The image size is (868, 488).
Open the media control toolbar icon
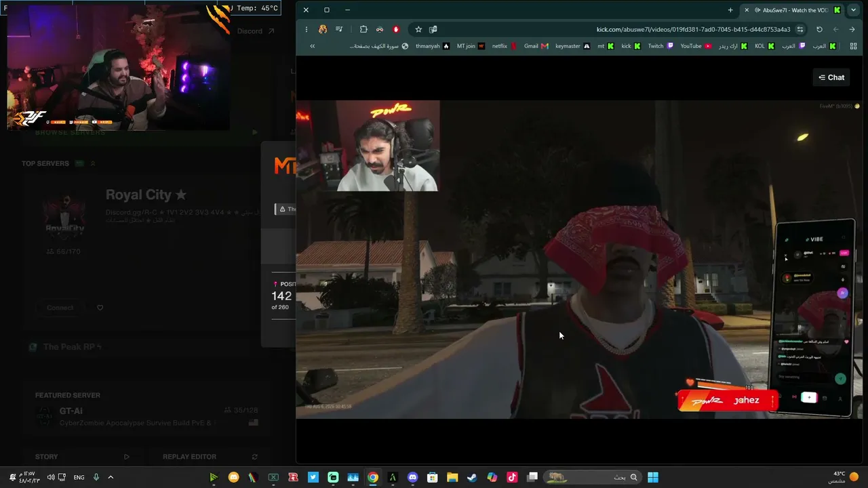click(x=339, y=29)
